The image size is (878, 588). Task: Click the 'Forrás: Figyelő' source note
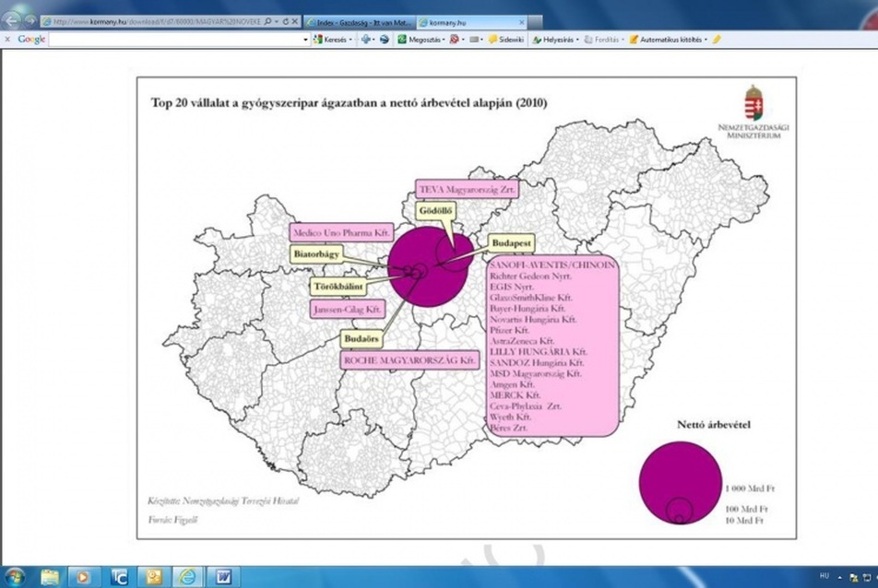coord(172,520)
